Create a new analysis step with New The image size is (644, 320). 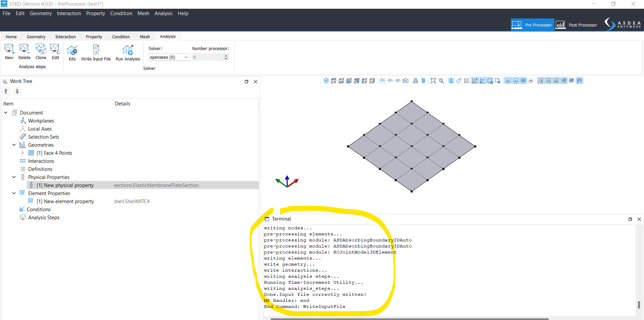[9, 52]
